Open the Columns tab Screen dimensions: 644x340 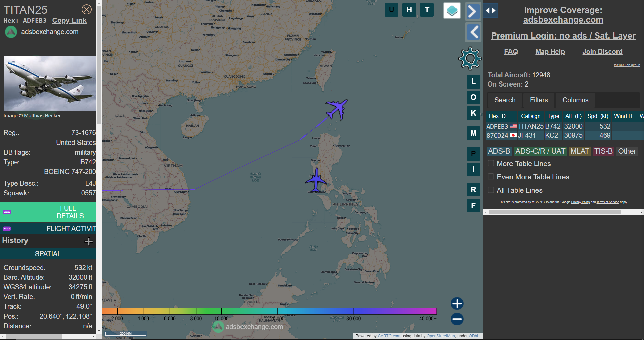pos(575,100)
